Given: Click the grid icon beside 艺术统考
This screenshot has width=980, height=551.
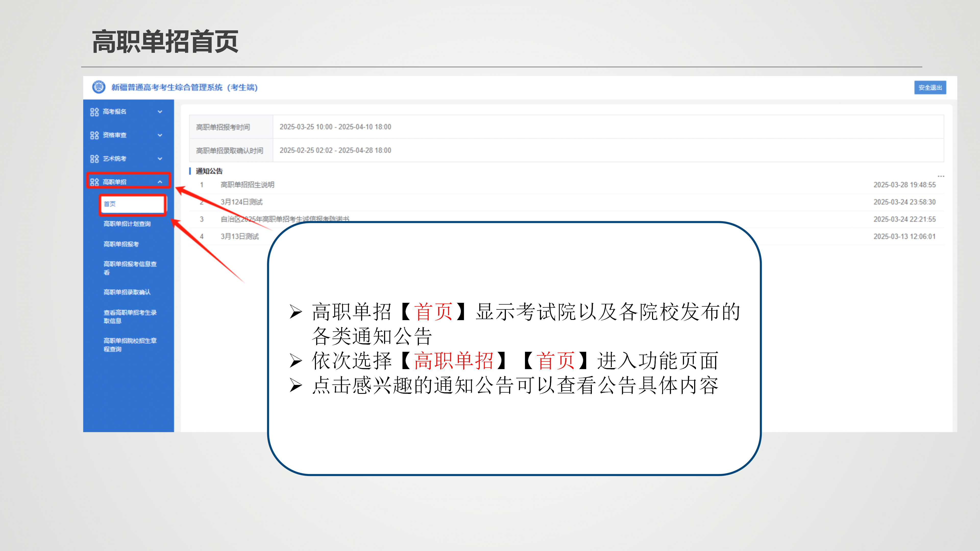Looking at the screenshot, I should 94,159.
